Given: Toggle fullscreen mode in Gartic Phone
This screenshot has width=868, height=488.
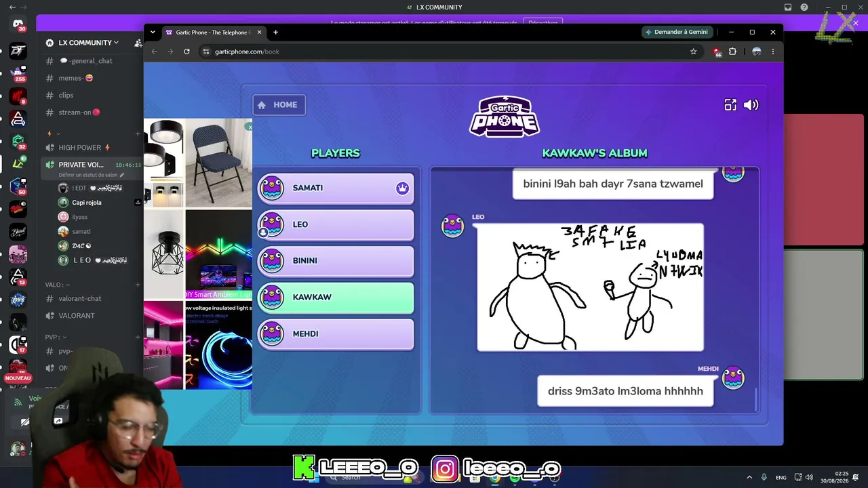Looking at the screenshot, I should pos(730,105).
